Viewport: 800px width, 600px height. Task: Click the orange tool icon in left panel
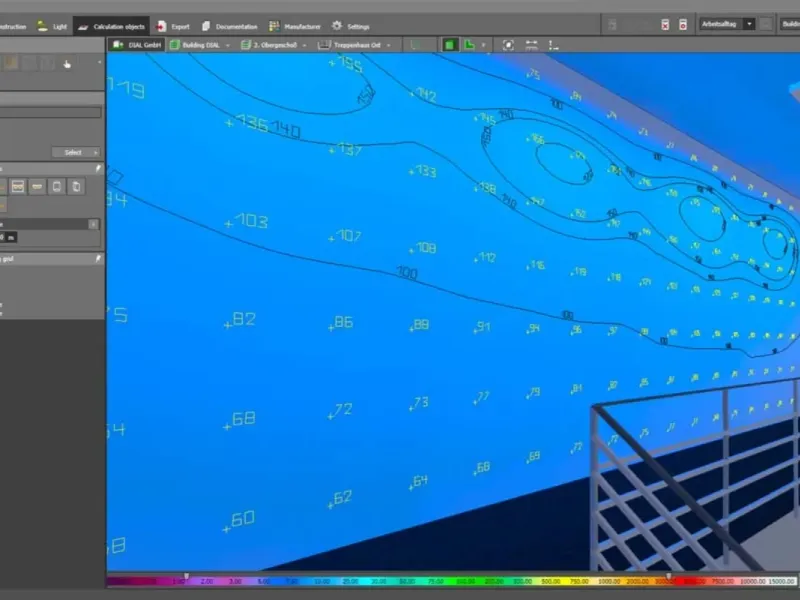(x=11, y=63)
